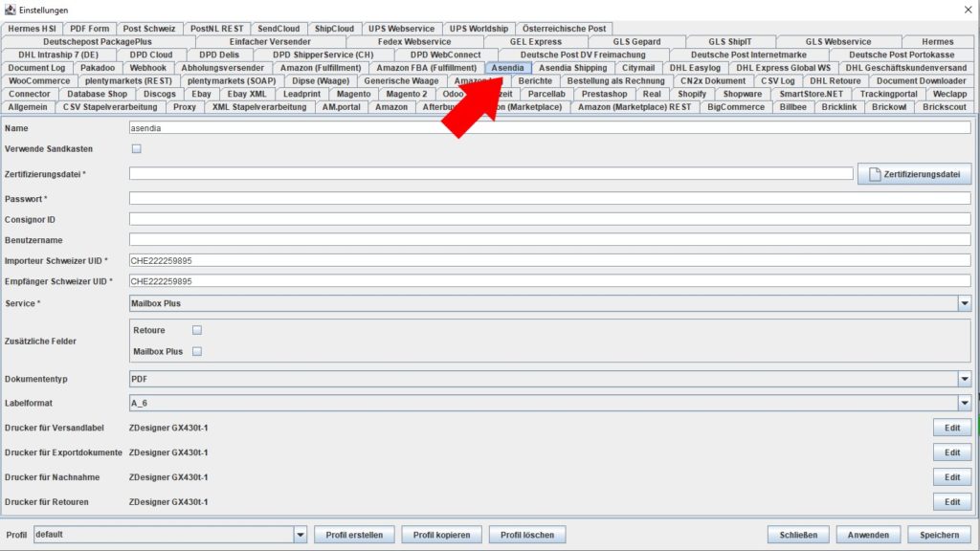
Task: Switch to the BigCommerce tab
Action: [x=736, y=107]
